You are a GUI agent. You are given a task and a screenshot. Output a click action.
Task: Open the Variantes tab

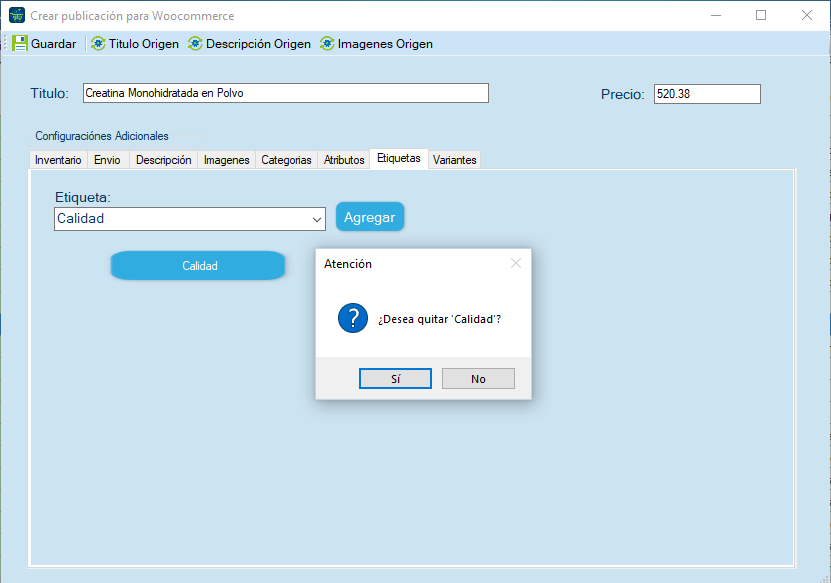pyautogui.click(x=454, y=160)
